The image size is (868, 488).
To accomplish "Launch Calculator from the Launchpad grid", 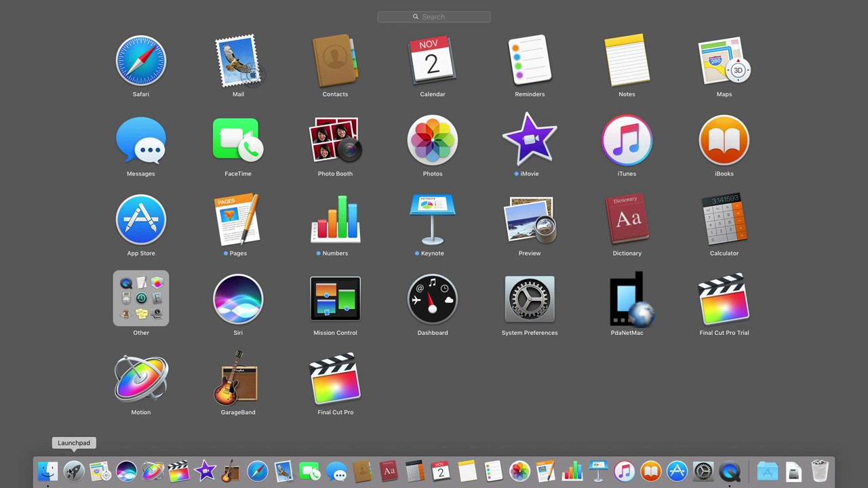I will (x=724, y=220).
